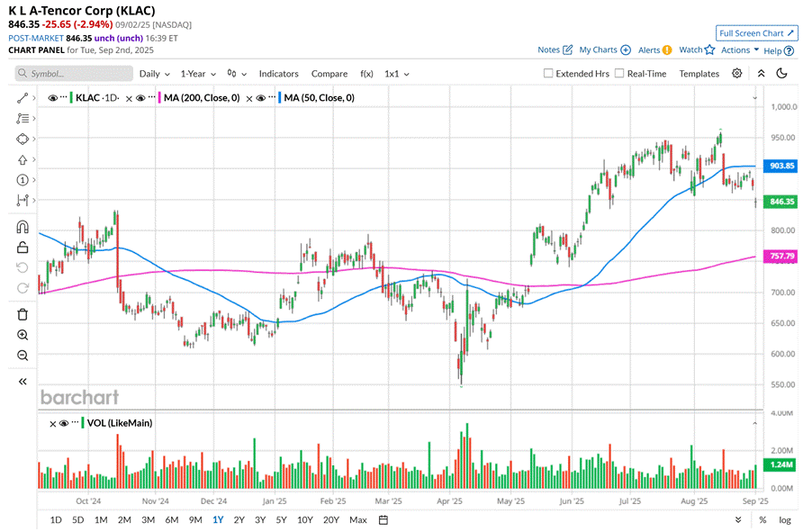
Task: Select the 1D time range
Action: tap(56, 519)
